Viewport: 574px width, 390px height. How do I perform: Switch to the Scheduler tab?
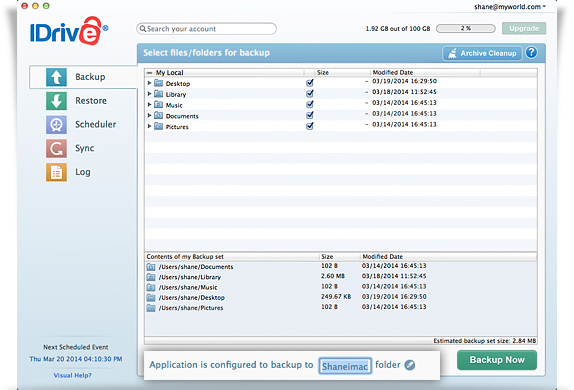[96, 125]
